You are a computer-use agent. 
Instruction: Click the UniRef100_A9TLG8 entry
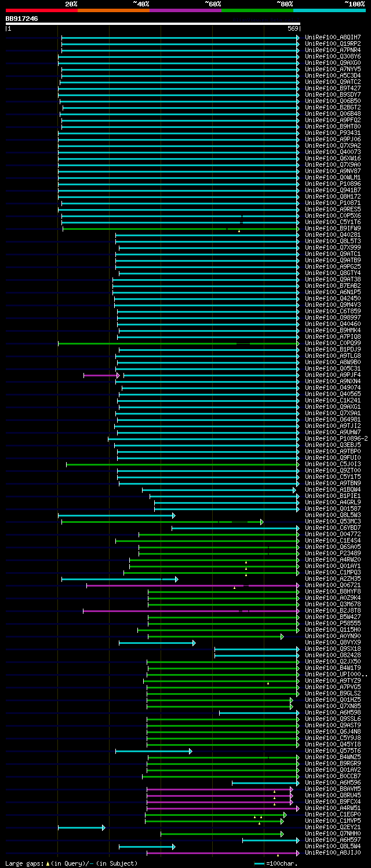pyautogui.click(x=333, y=356)
